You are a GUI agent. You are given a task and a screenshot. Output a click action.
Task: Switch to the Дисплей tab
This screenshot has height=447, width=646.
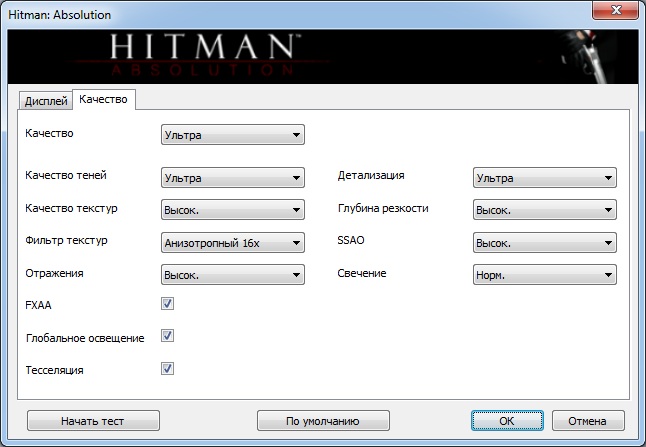pos(46,101)
